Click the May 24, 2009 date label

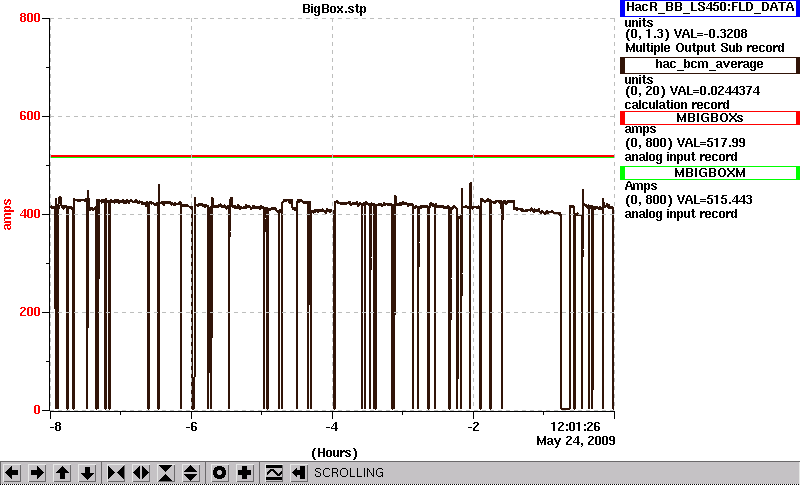click(576, 441)
